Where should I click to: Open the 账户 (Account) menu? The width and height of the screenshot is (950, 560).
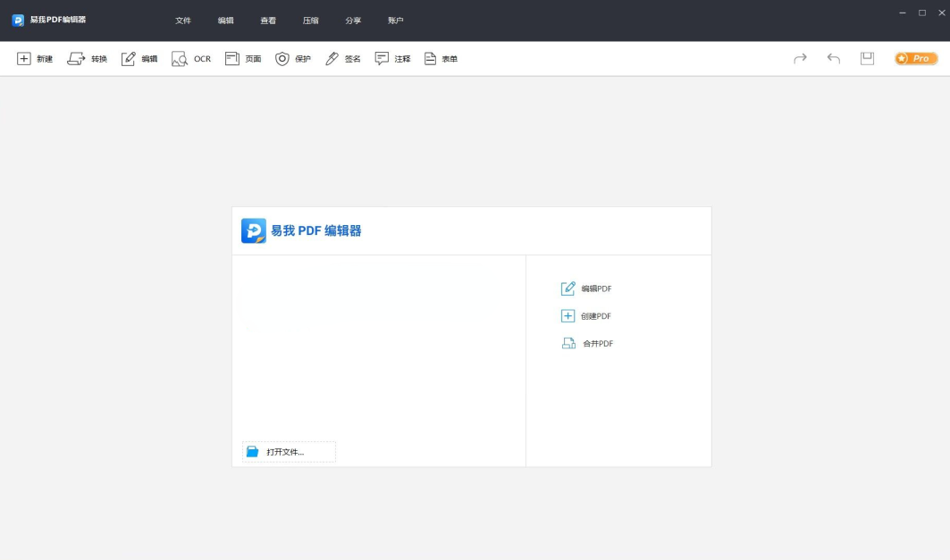[395, 21]
